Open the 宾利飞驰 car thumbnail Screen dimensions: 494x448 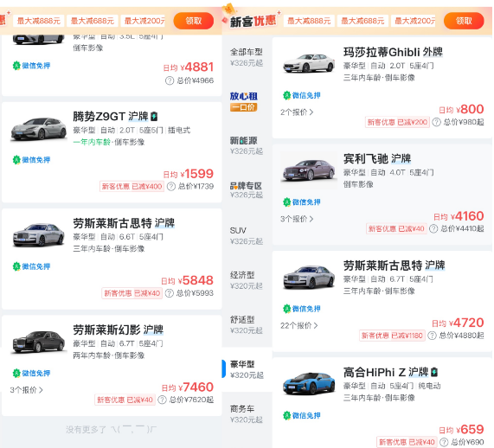(x=309, y=170)
